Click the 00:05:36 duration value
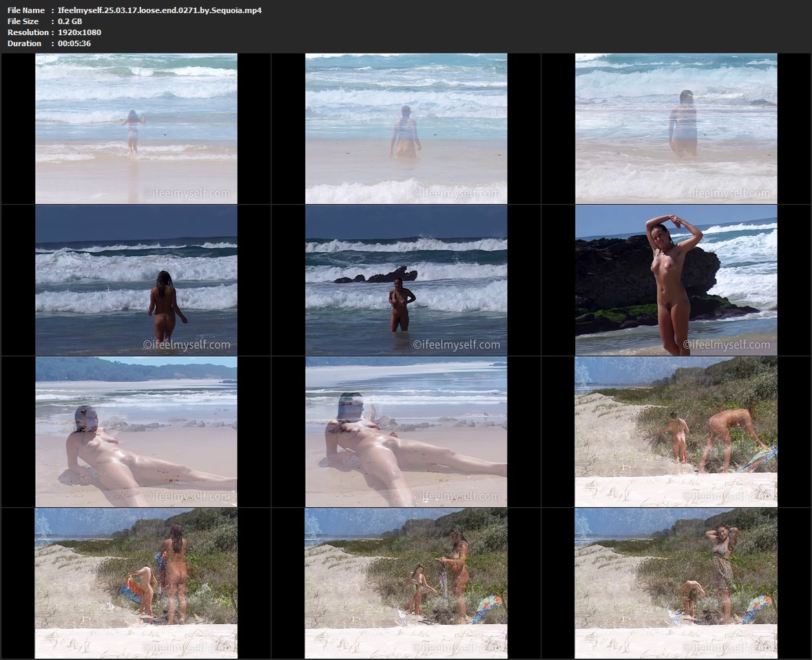812x660 pixels. [74, 43]
